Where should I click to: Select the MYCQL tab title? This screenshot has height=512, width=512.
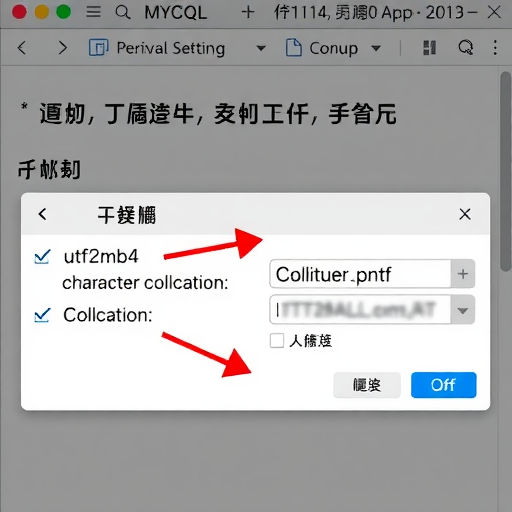(176, 13)
